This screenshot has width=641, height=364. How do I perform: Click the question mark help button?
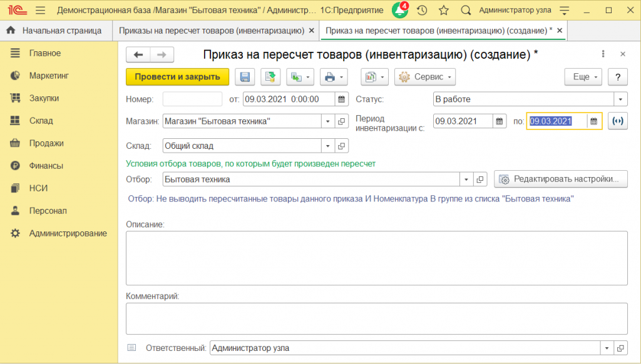pos(618,77)
